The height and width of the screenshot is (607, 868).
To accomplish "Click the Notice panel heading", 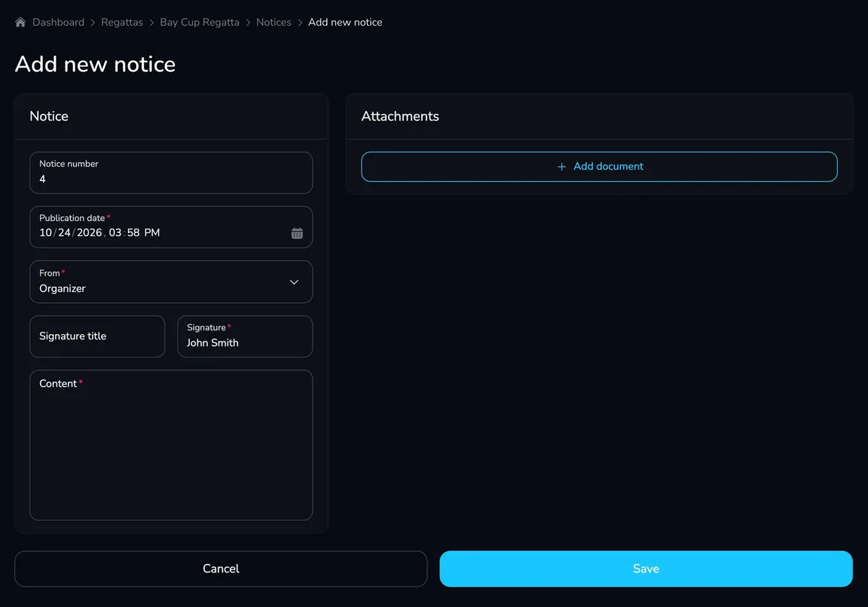I will pos(49,116).
